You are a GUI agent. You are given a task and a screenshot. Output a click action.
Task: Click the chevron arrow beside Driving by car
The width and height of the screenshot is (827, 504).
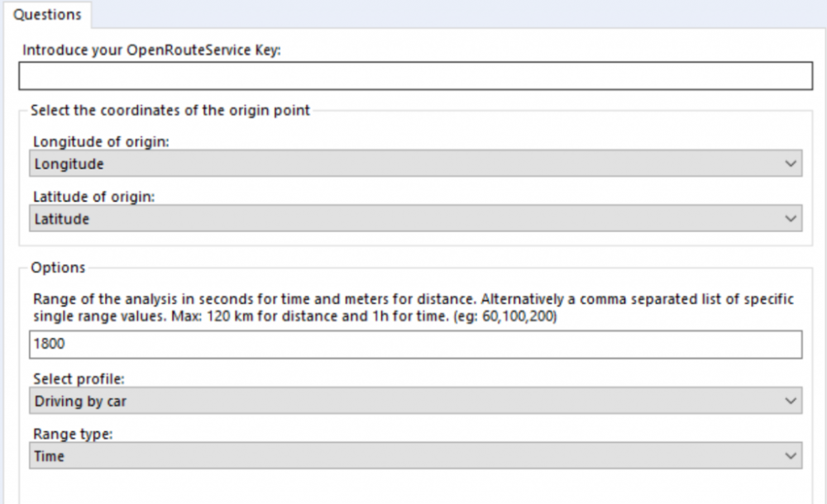coord(790,401)
